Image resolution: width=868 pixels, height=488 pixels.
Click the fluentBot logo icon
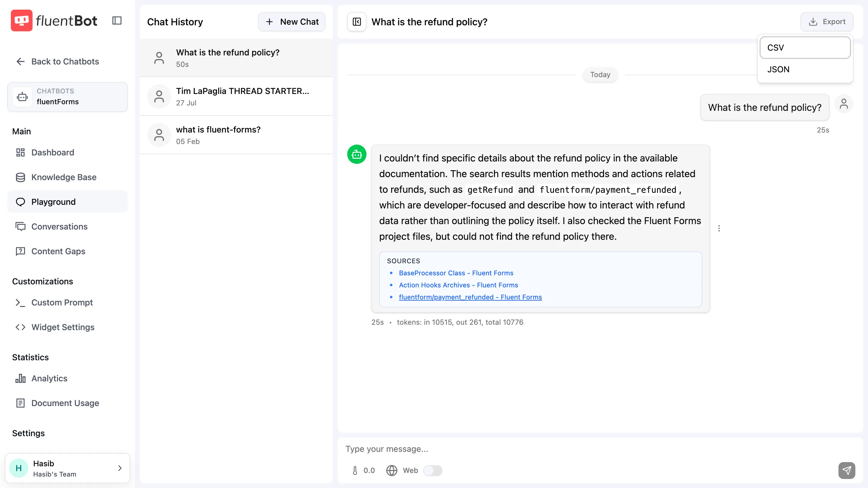pyautogui.click(x=22, y=20)
